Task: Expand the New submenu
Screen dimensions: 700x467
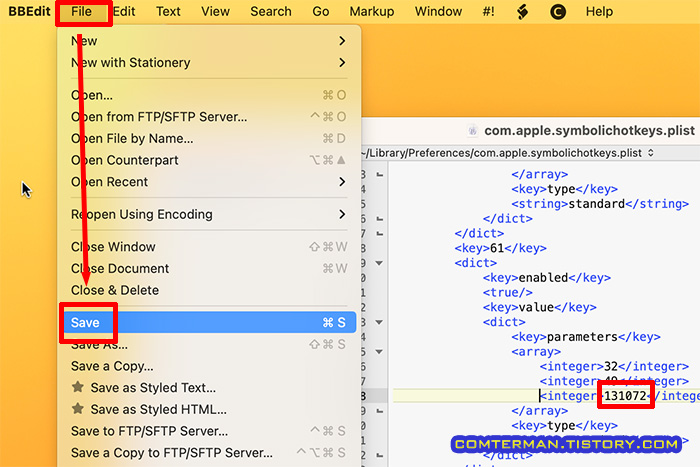Action: (209, 41)
